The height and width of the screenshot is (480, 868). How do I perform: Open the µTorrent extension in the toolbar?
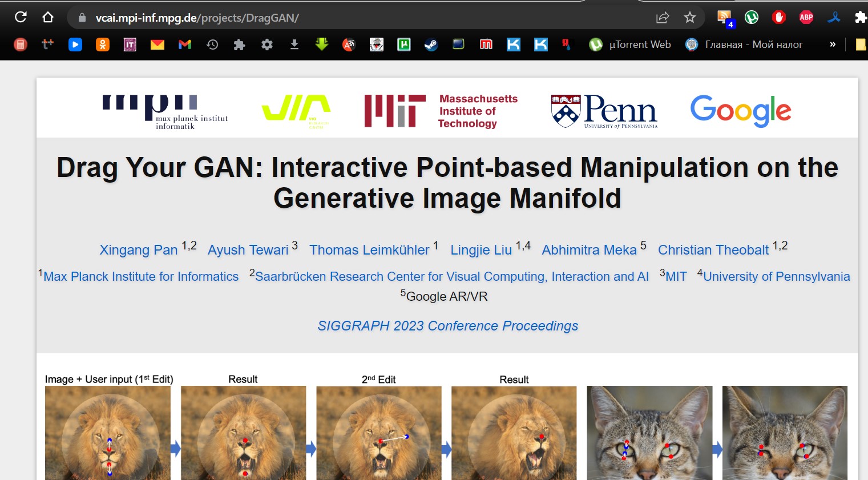pos(752,17)
